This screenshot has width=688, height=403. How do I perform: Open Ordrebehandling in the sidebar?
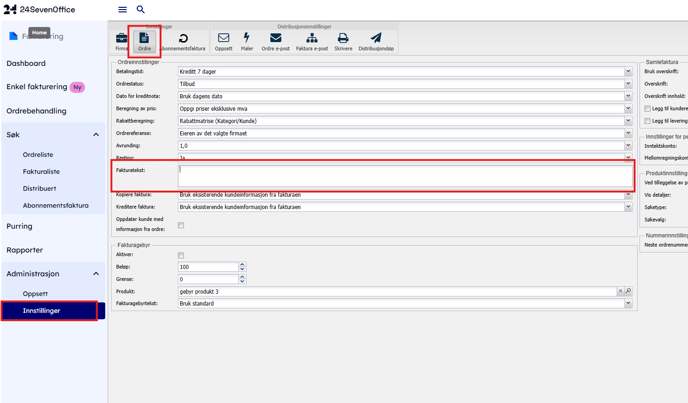[x=37, y=111]
